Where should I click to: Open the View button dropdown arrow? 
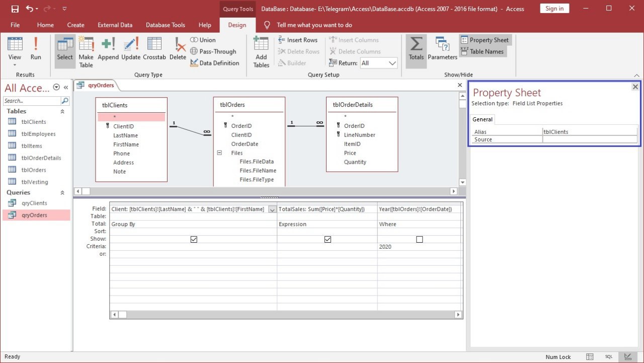[15, 64]
